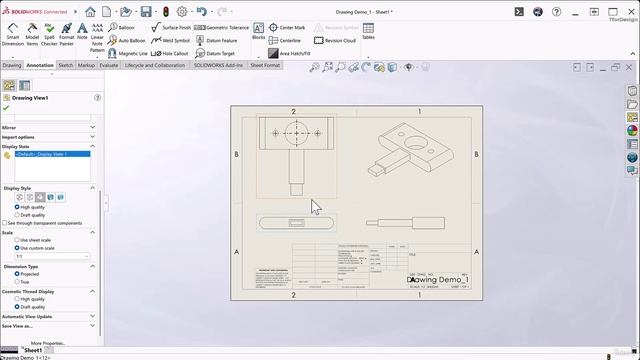
Task: Open the Help question mark icon
Action: 556,12
